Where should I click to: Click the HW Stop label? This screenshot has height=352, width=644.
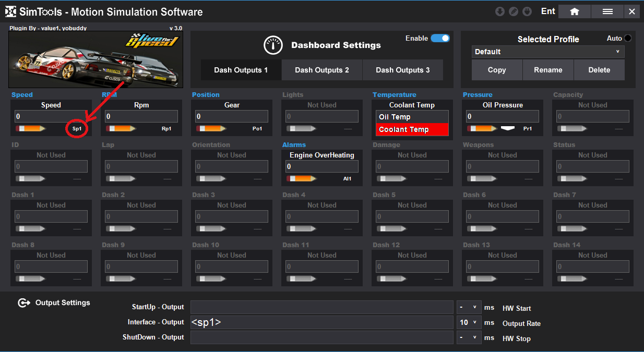[x=517, y=338]
